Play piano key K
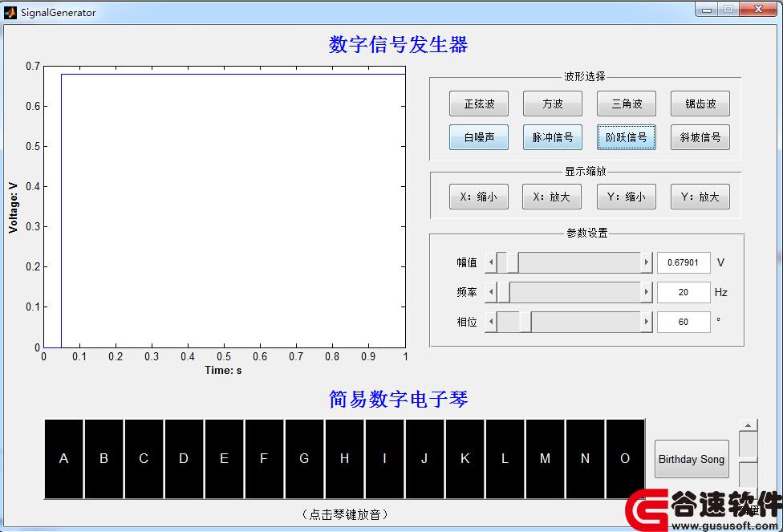 click(x=465, y=458)
